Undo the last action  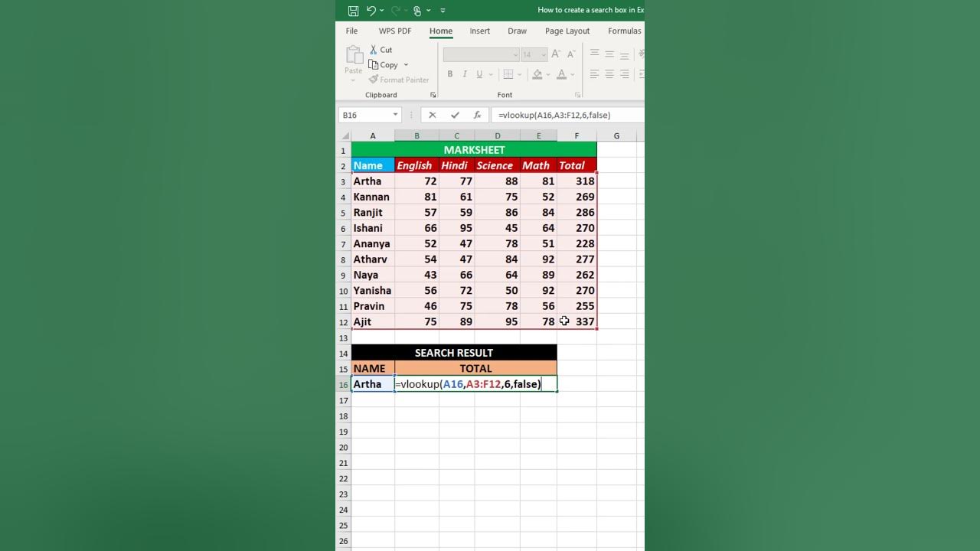click(371, 11)
